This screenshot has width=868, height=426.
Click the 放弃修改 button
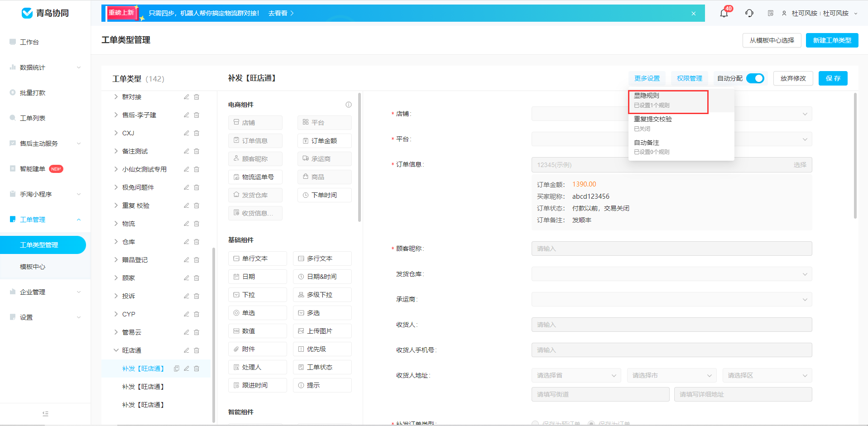point(793,78)
